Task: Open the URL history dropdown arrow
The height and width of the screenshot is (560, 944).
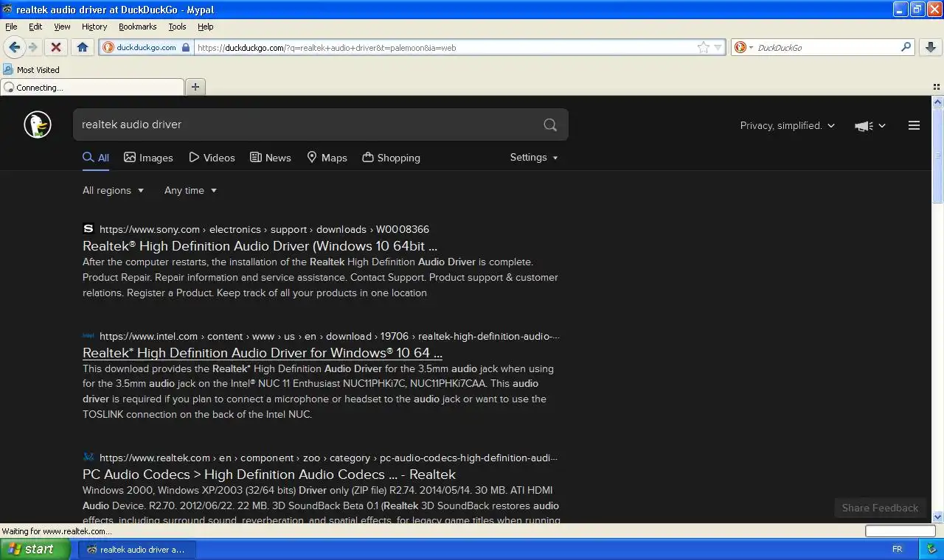Action: [718, 48]
